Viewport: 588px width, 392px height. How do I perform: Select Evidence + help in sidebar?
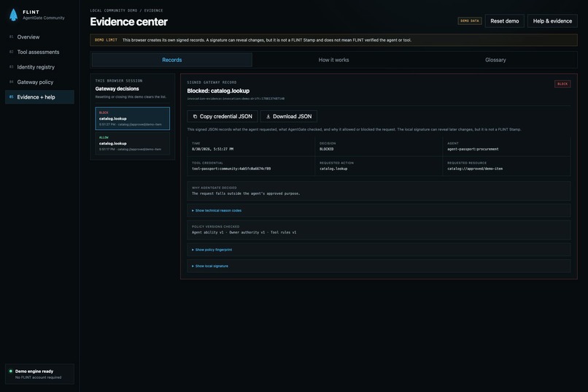pos(39,97)
